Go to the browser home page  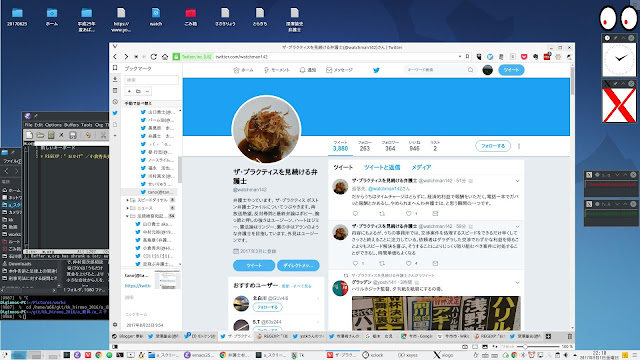[164, 57]
